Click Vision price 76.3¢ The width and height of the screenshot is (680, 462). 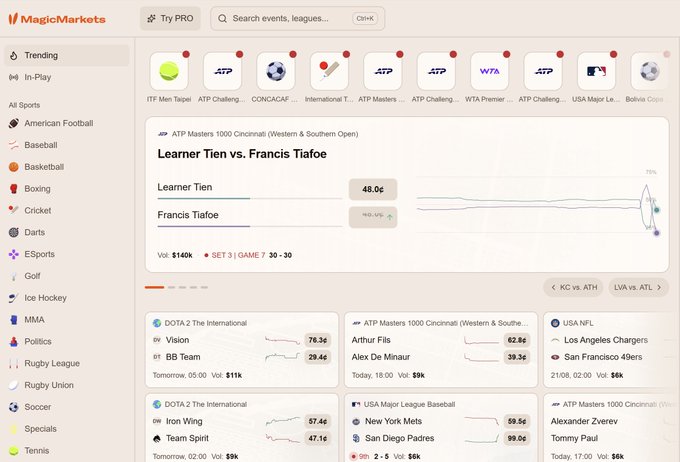point(317,340)
